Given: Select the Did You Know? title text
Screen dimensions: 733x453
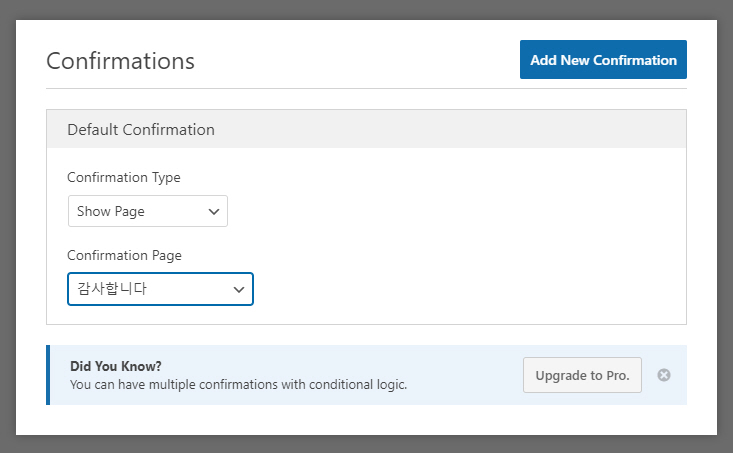Looking at the screenshot, I should tap(116, 366).
